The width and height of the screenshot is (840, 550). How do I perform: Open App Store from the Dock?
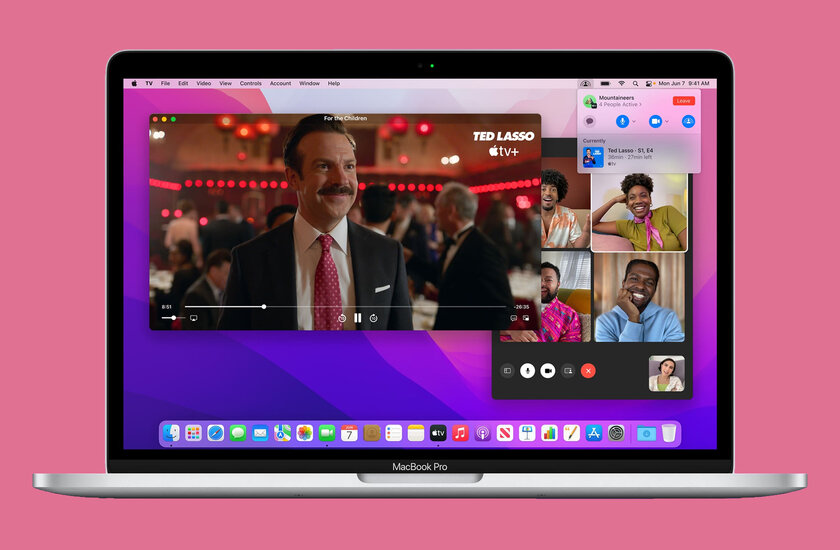tap(594, 433)
